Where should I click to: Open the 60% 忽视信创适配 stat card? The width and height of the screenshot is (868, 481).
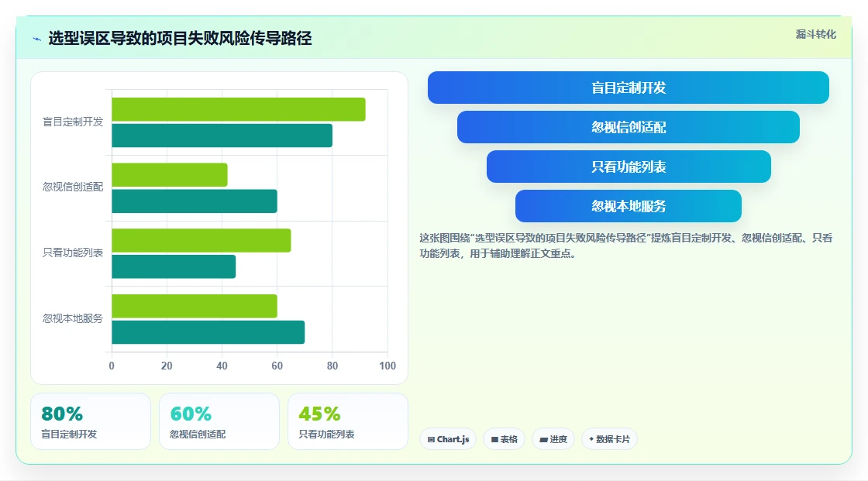(219, 421)
